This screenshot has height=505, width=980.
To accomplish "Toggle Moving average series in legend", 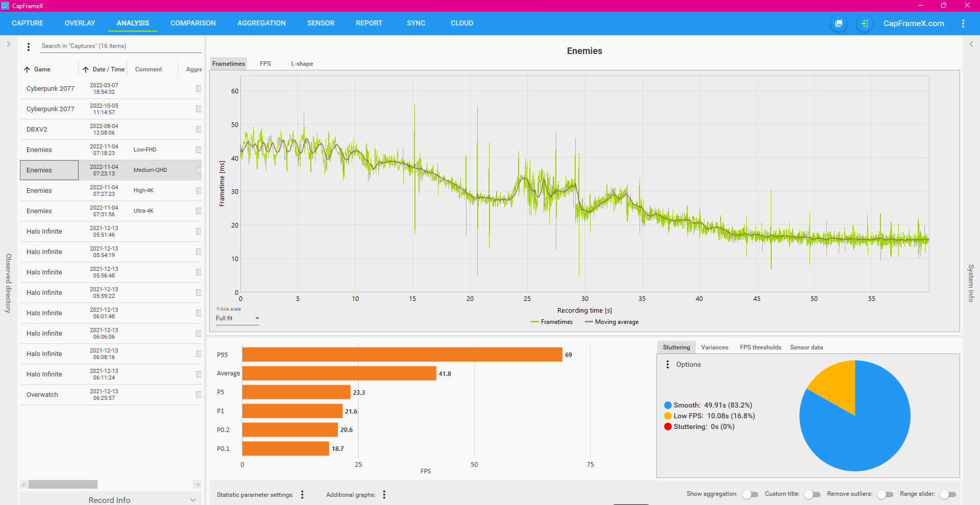I will [612, 322].
